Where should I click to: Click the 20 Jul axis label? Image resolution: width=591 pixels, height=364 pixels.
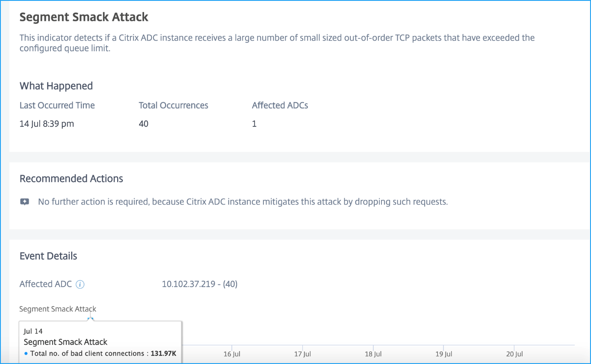pyautogui.click(x=514, y=354)
